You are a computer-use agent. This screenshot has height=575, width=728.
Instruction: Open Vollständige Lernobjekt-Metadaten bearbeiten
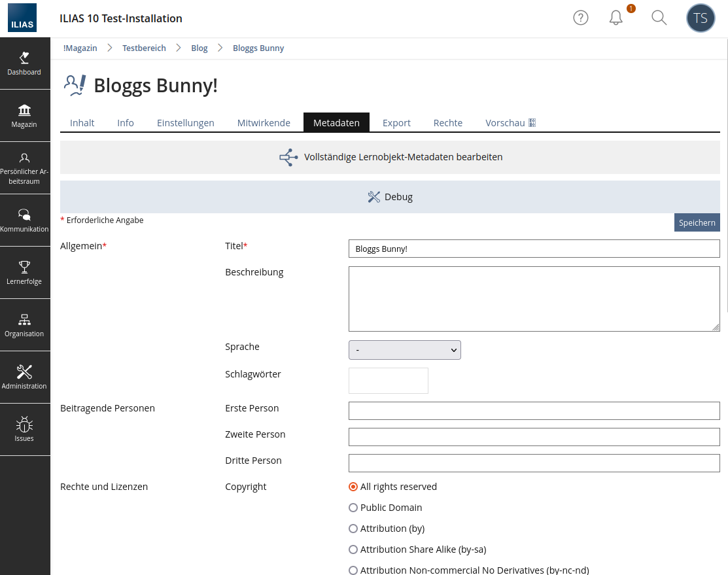pos(390,158)
